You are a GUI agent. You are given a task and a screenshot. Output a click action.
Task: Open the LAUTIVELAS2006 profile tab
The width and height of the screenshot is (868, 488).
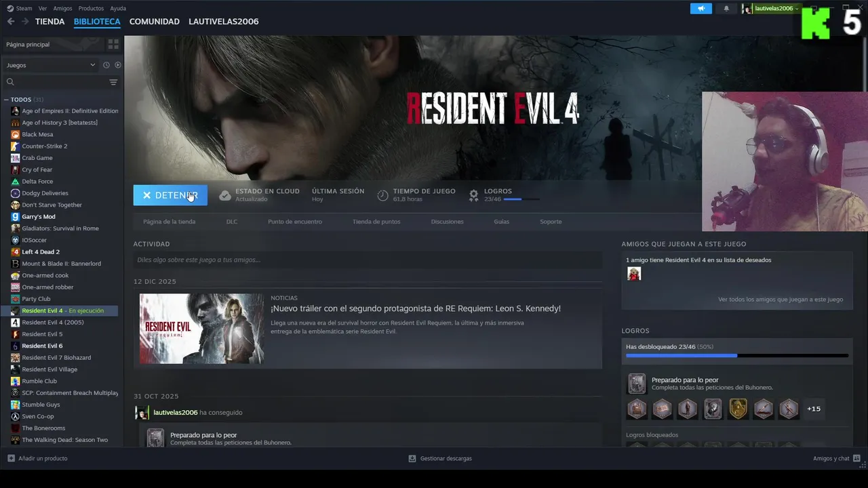pos(224,22)
